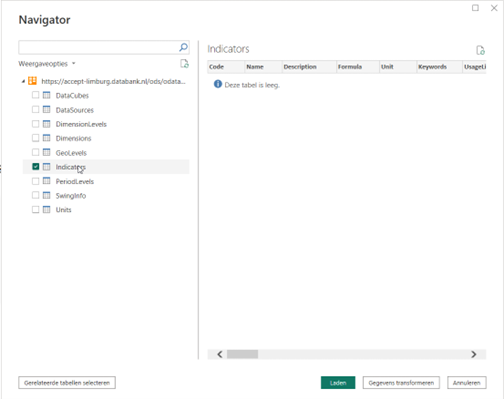The height and width of the screenshot is (399, 504).
Task: Click the search magnifier icon
Action: click(183, 47)
